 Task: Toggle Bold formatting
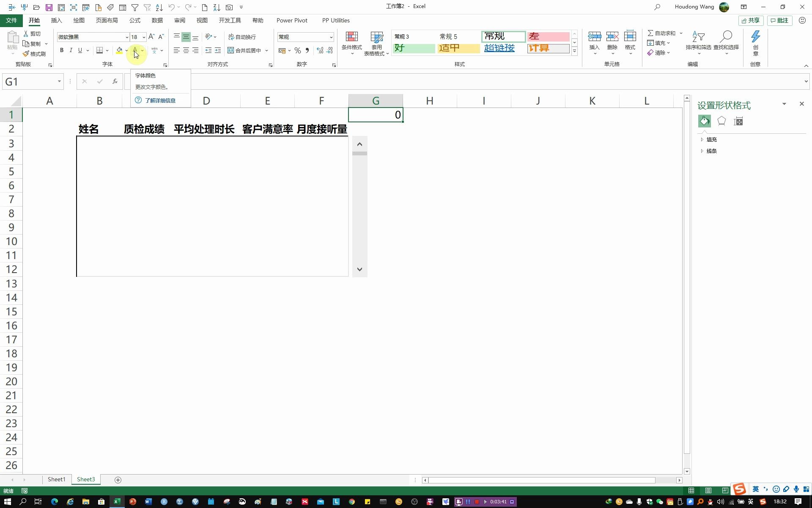point(62,50)
